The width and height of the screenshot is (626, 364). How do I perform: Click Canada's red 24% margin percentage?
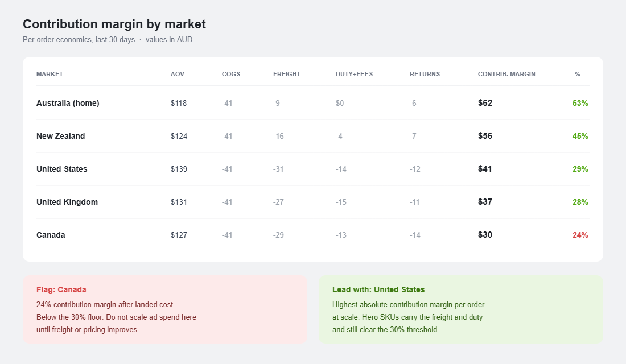580,235
